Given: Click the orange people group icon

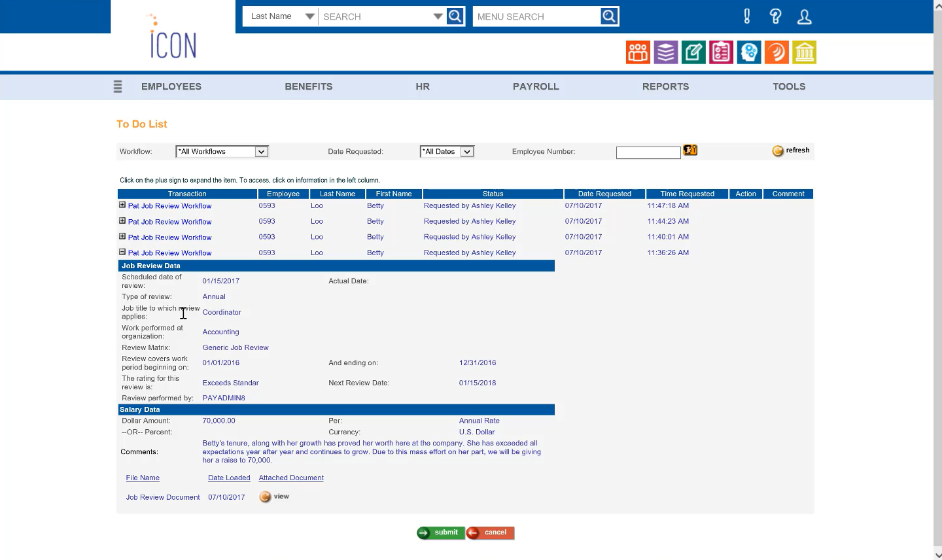Looking at the screenshot, I should [x=638, y=52].
